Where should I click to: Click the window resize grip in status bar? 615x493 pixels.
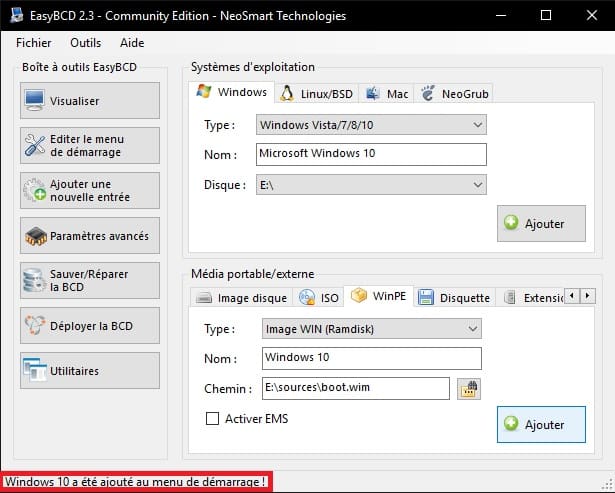[x=607, y=485]
